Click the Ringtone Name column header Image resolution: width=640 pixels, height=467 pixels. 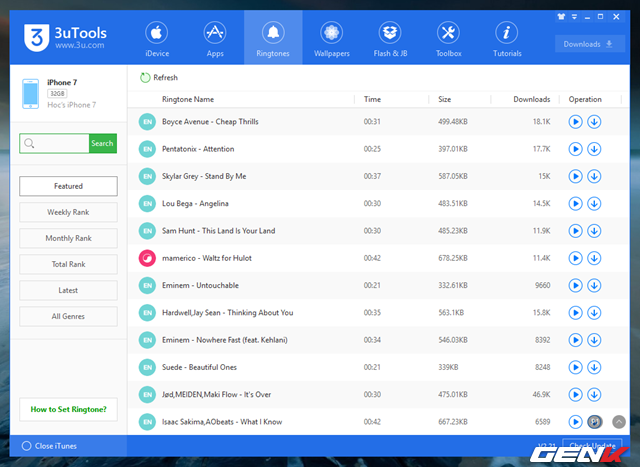click(x=188, y=99)
